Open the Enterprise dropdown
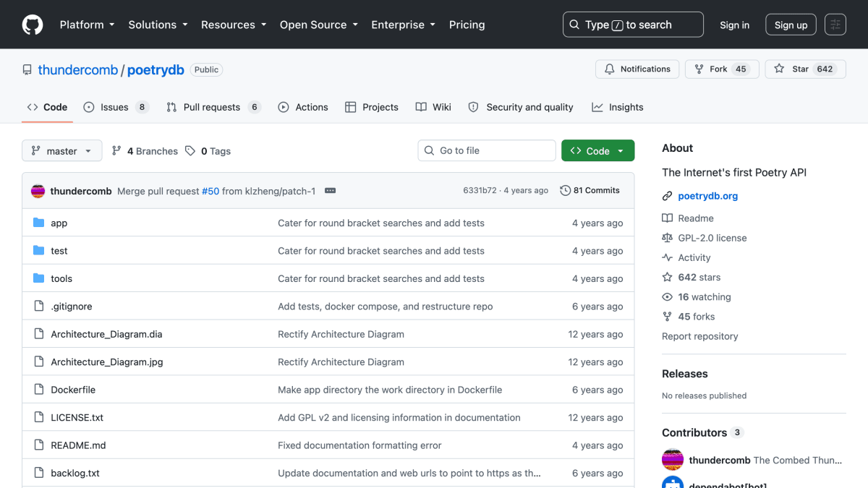The height and width of the screenshot is (488, 868). (404, 25)
